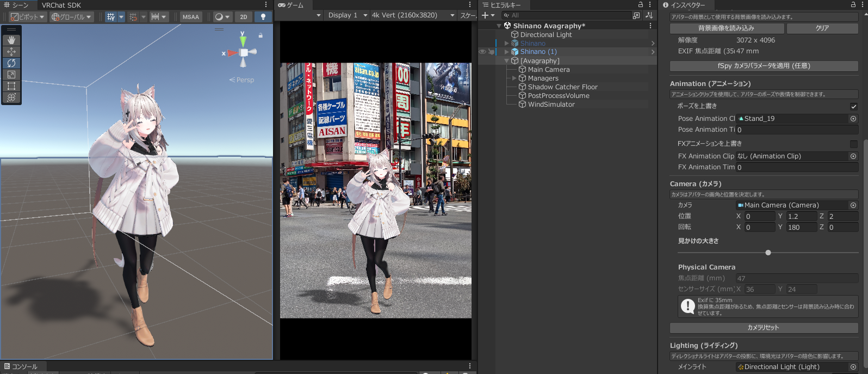The height and width of the screenshot is (374, 868).
Task: Expand the greyed-out Shinano object
Action: pos(507,43)
